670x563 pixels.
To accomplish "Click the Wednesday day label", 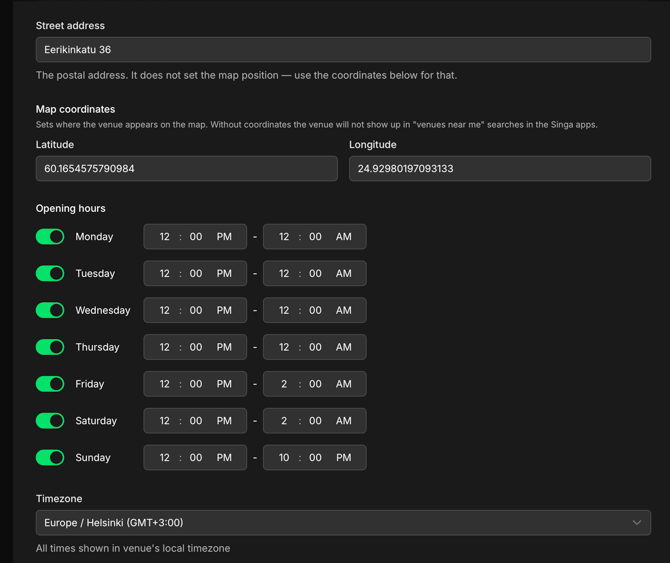I will click(103, 310).
